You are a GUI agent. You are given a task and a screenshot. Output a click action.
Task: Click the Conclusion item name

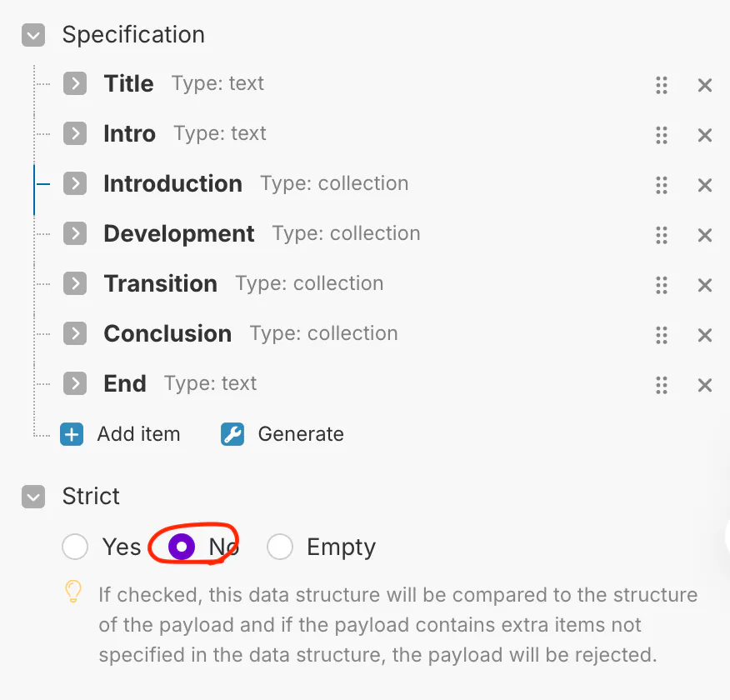point(167,333)
